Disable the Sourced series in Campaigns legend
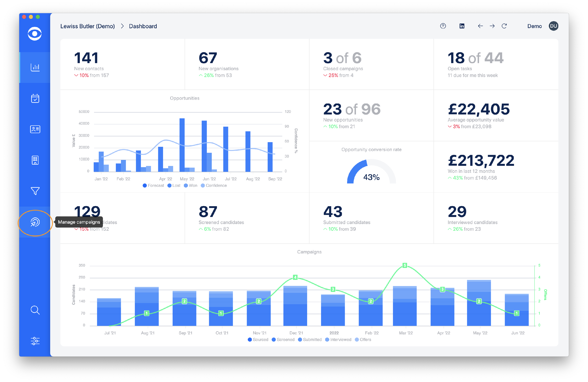Screen dimensions: 588x382 click(x=258, y=339)
